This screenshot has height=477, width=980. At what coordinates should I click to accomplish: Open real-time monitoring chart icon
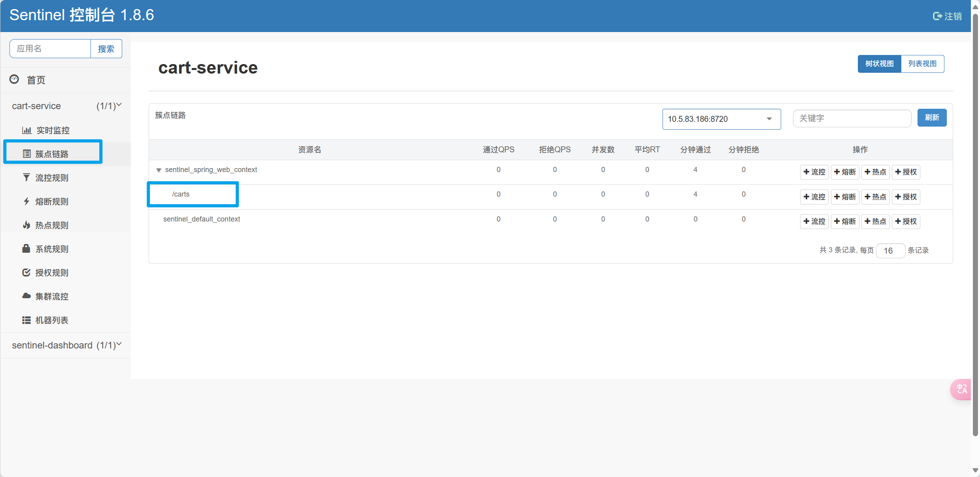[x=26, y=130]
